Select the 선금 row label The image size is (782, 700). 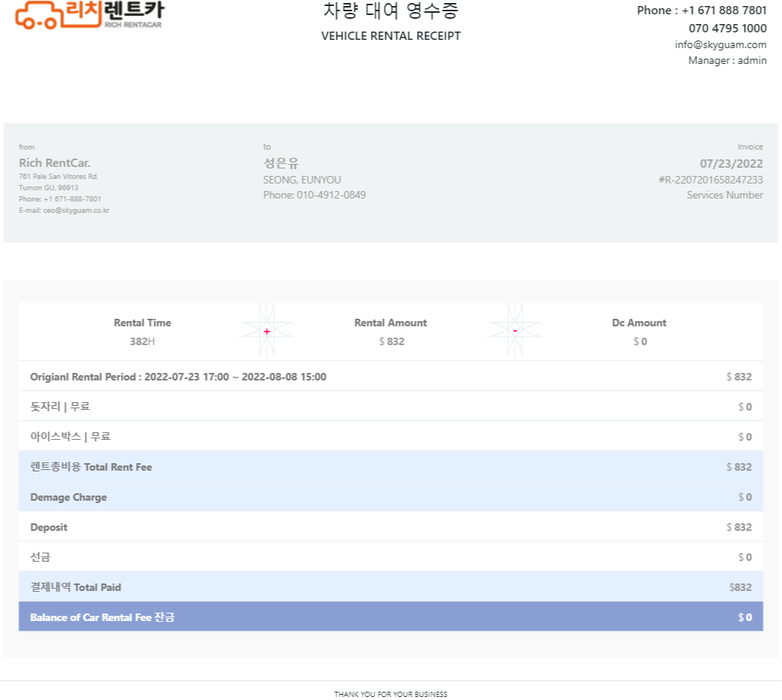click(x=41, y=557)
